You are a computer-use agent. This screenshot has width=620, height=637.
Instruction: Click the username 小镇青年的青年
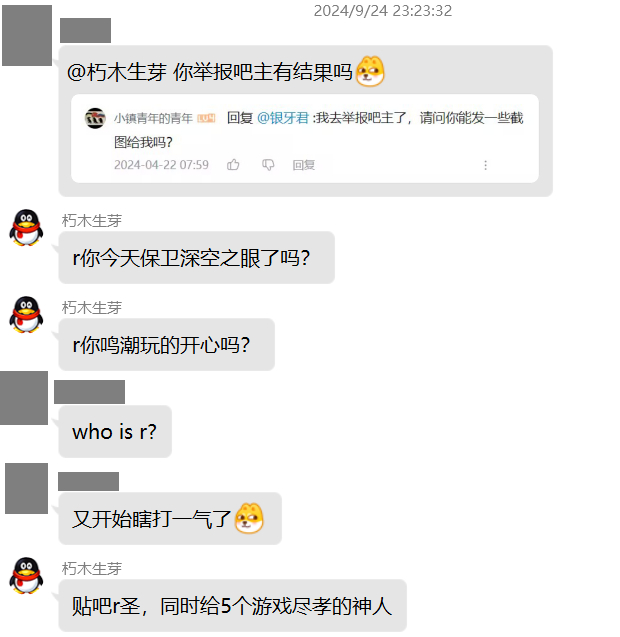pyautogui.click(x=153, y=118)
